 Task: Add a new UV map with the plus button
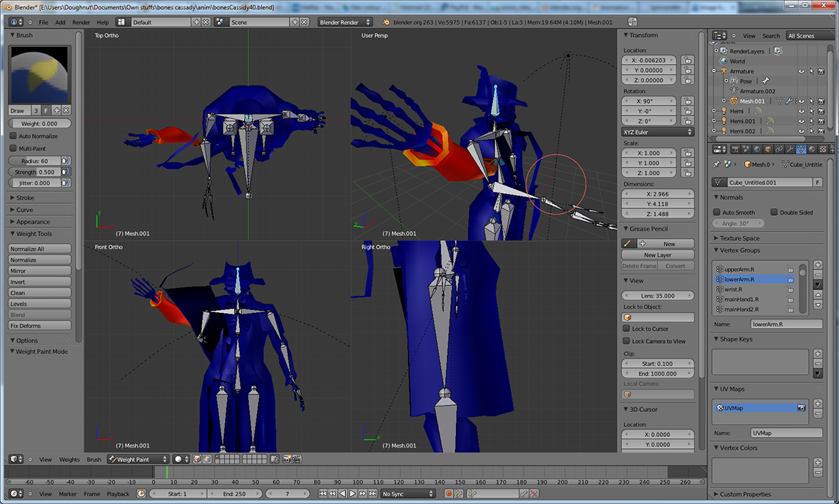(x=818, y=403)
